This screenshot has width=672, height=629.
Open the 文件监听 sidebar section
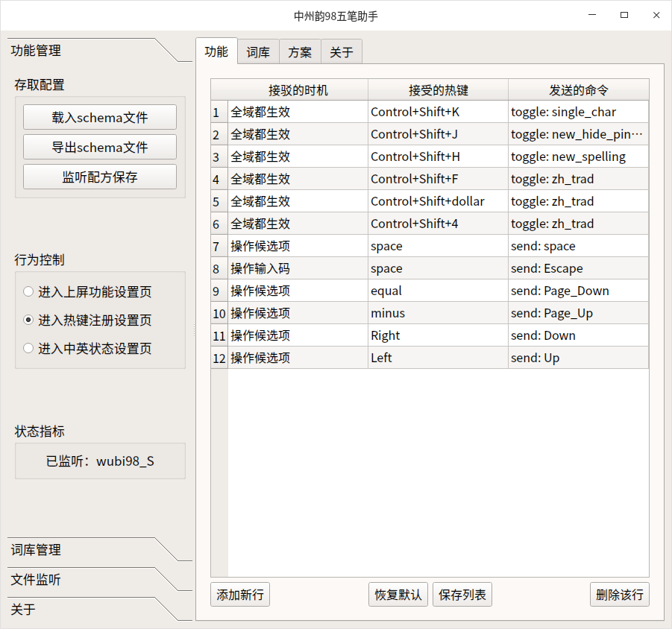pos(34,580)
